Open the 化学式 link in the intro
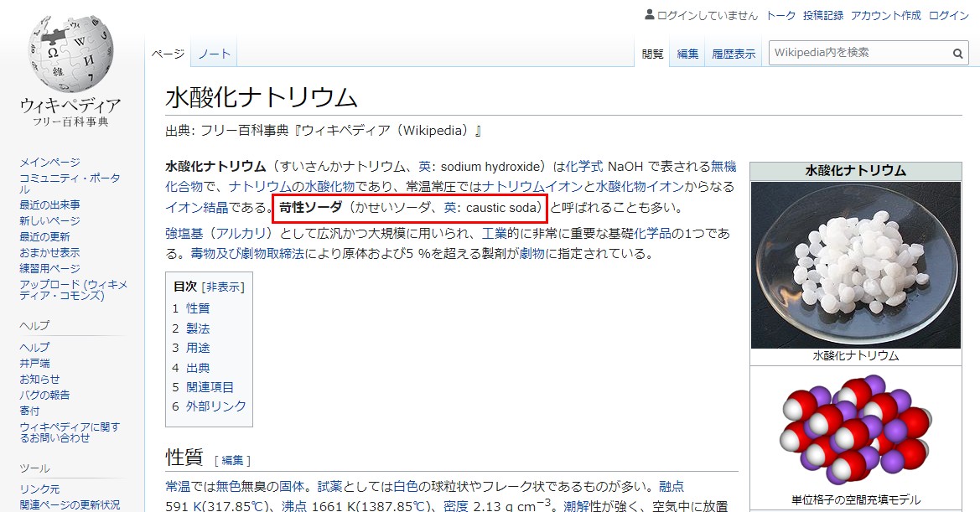The height and width of the screenshot is (512, 980). (584, 165)
